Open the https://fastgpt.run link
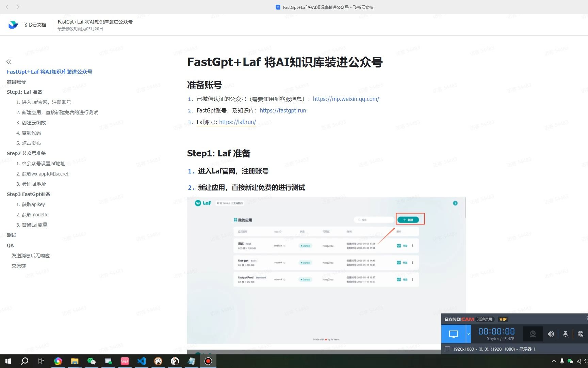 [x=283, y=110]
